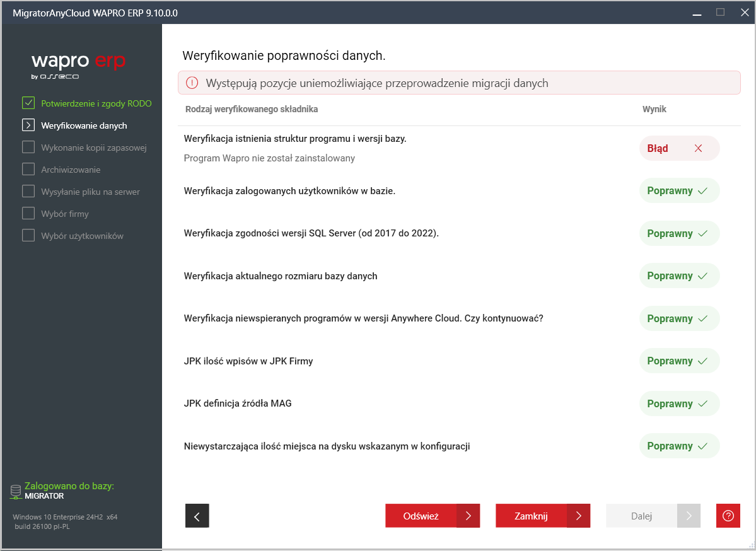Click the arrow on the Dalej button
Image resolution: width=756 pixels, height=551 pixels.
[689, 516]
